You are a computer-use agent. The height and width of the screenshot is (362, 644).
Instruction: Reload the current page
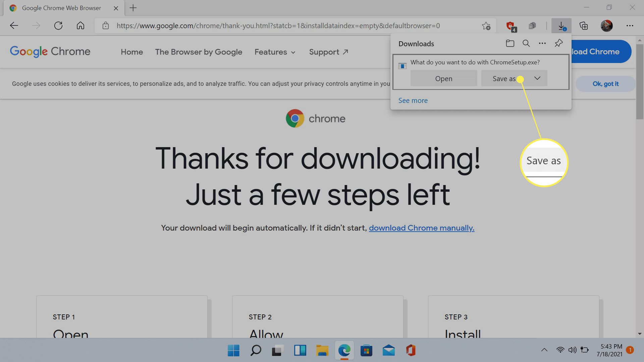click(58, 25)
